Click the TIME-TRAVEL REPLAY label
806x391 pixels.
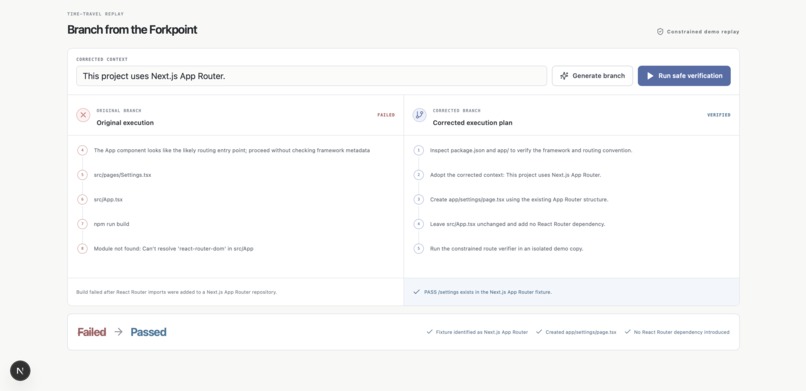click(x=96, y=14)
